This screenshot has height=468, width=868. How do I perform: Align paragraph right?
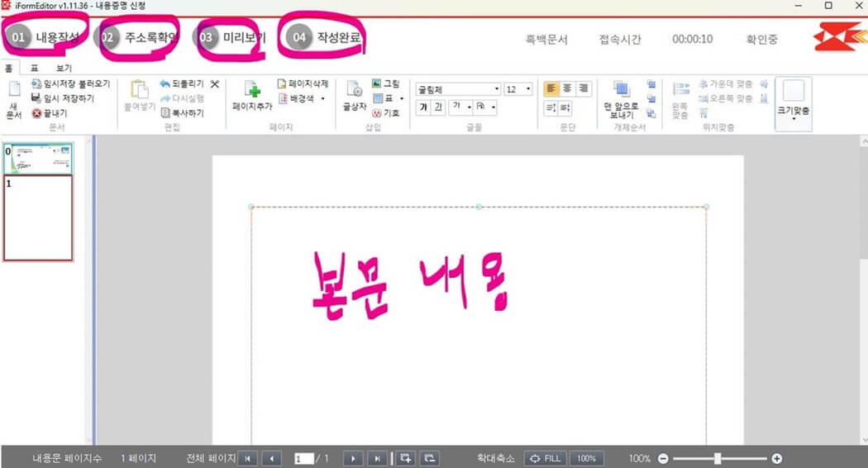[584, 88]
